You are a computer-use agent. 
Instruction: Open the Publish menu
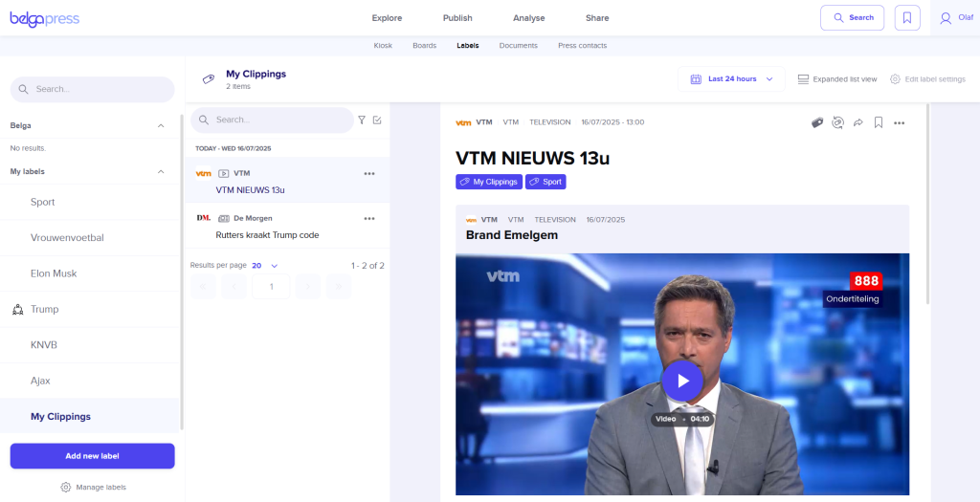coord(457,18)
